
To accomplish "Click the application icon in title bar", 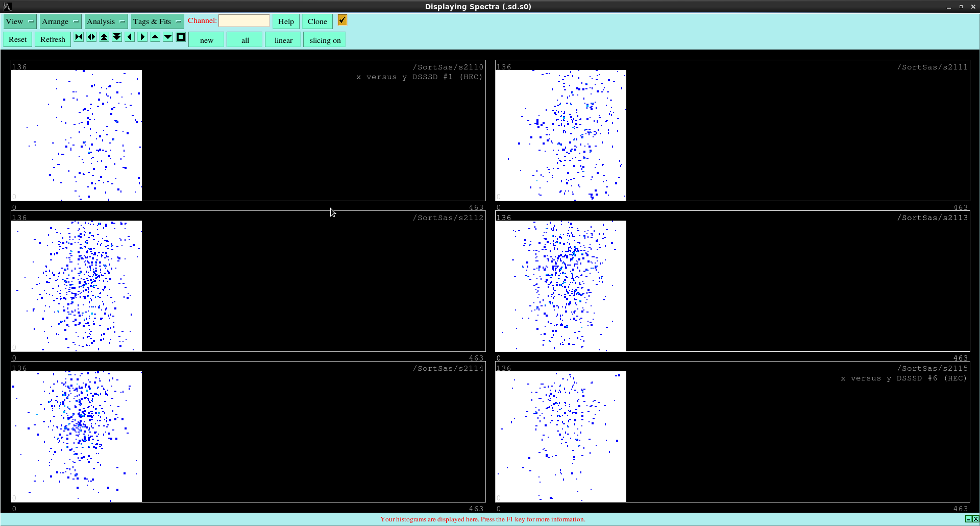I will [x=7, y=7].
